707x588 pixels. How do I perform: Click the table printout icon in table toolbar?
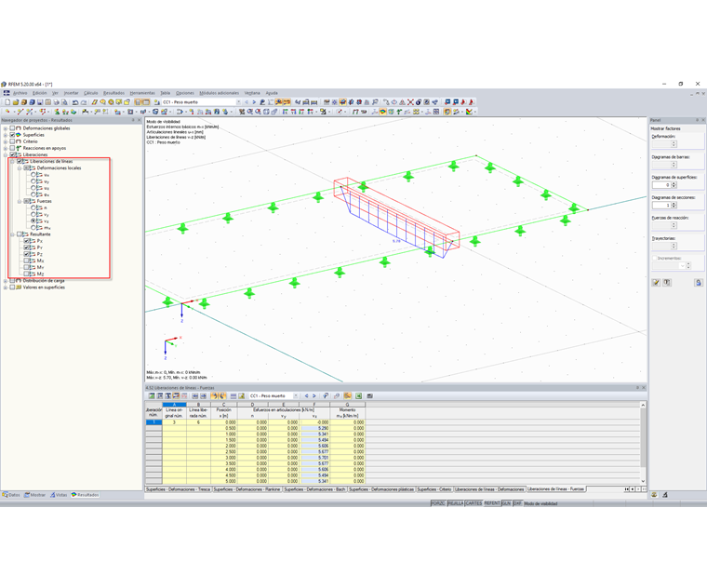coord(369,396)
